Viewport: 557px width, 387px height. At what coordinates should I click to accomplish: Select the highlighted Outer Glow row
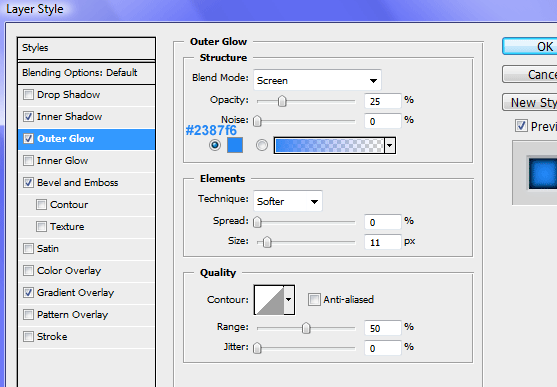86,139
